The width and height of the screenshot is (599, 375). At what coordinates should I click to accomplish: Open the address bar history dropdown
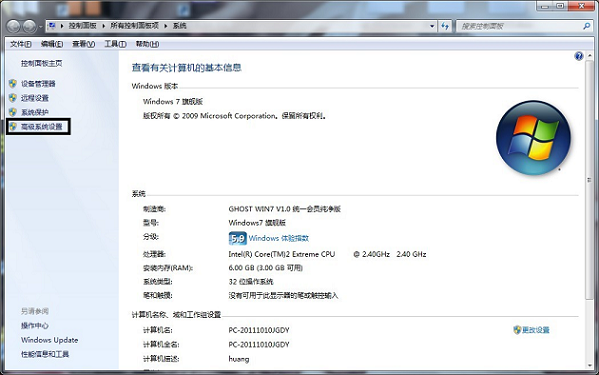pos(432,26)
